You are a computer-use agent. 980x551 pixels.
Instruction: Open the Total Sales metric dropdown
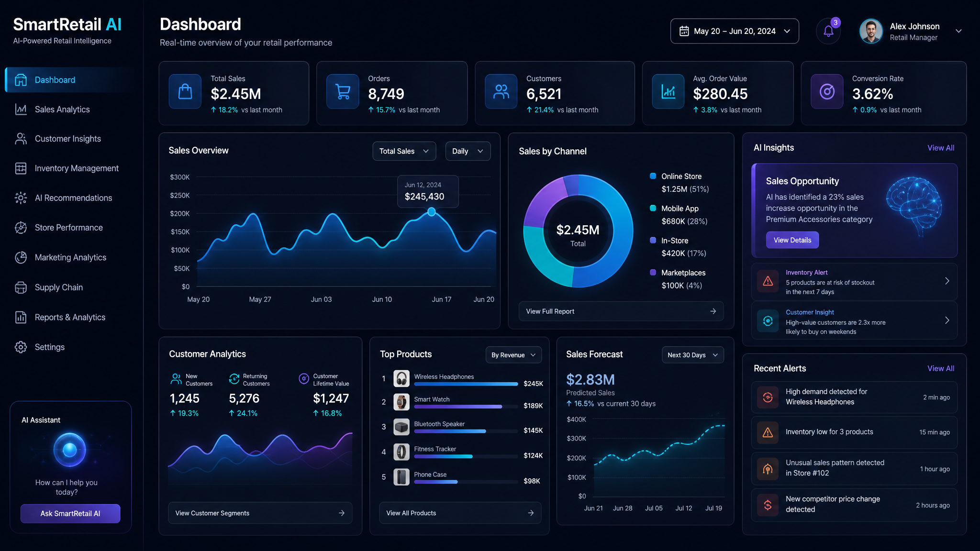click(404, 151)
